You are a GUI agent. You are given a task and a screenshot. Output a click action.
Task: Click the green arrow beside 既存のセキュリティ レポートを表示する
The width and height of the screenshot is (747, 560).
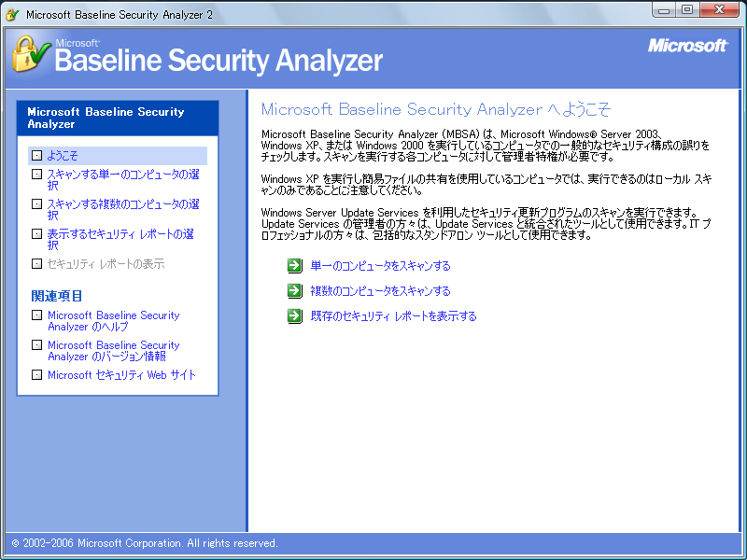point(295,315)
